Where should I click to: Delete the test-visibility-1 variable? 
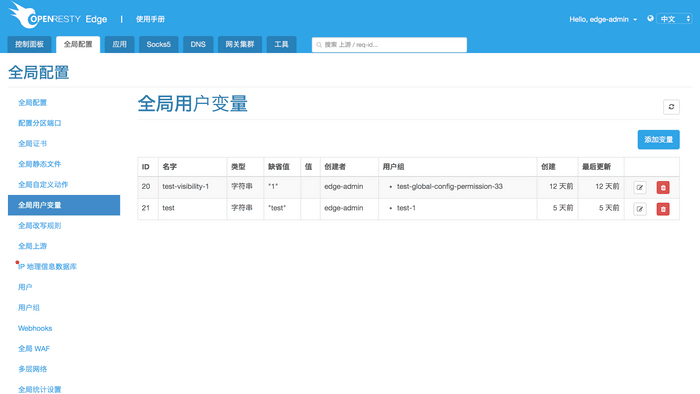click(663, 187)
